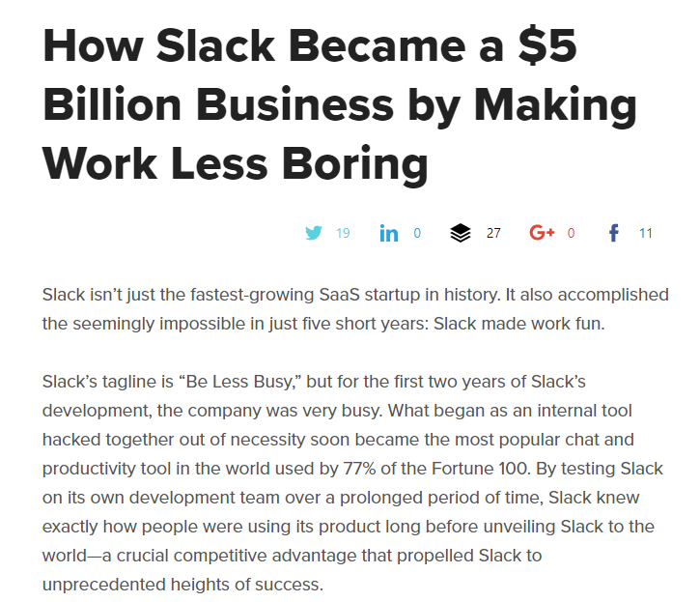Click the closing words "unprecedented heights of success."
700x602 pixels.
click(x=183, y=585)
